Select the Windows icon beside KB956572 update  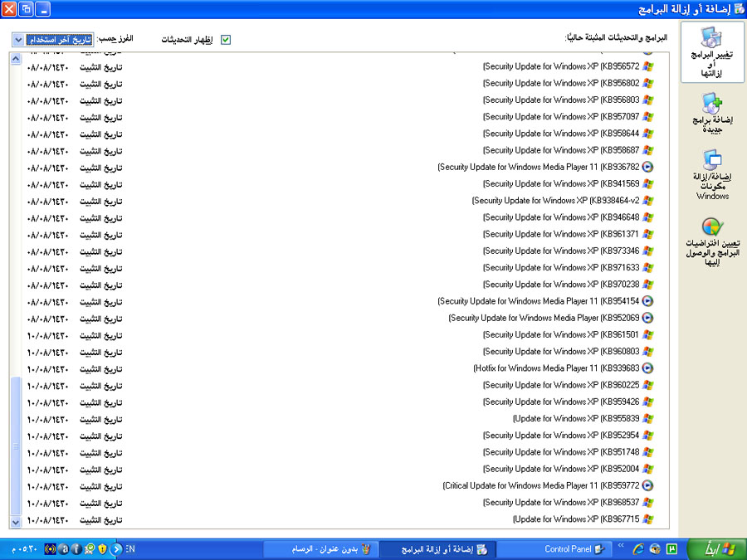pos(648,66)
